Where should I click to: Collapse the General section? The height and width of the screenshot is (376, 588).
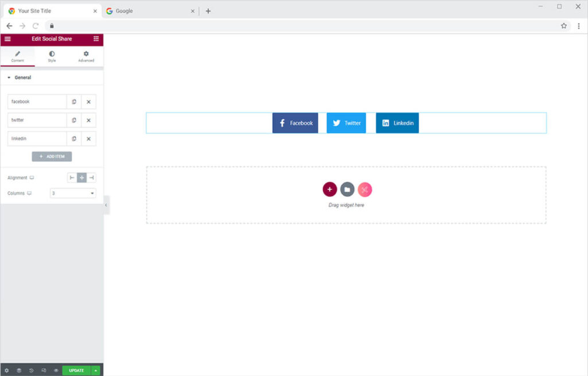pos(22,77)
